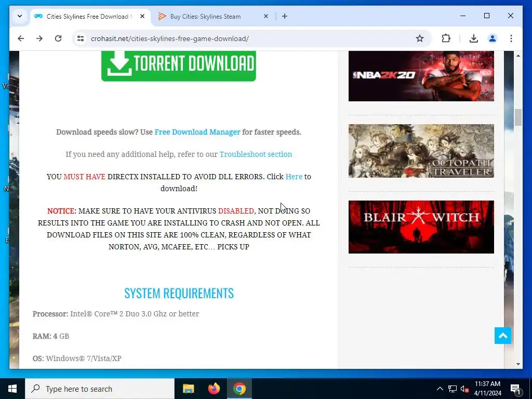
Task: Open the NBA 2K20 game thumbnail
Action: point(421,76)
